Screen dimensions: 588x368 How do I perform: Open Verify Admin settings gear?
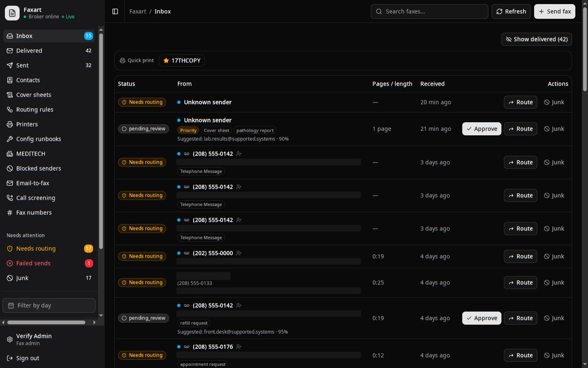tap(10, 339)
